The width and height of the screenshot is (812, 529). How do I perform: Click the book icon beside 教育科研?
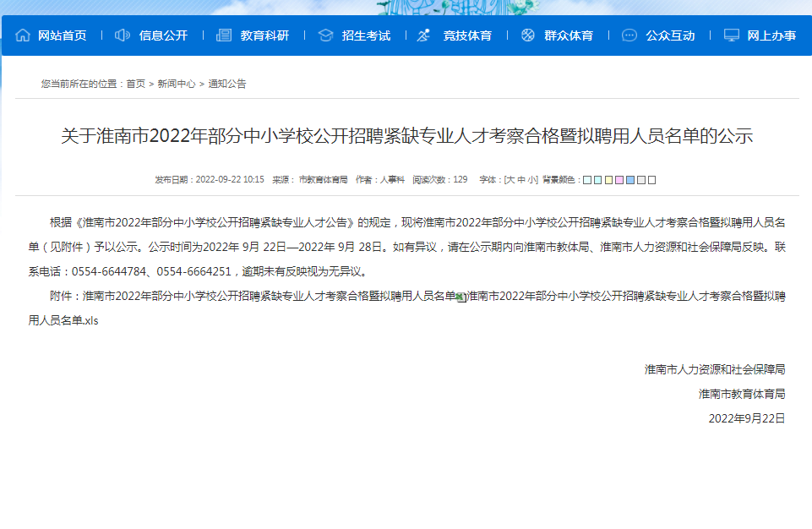point(222,36)
